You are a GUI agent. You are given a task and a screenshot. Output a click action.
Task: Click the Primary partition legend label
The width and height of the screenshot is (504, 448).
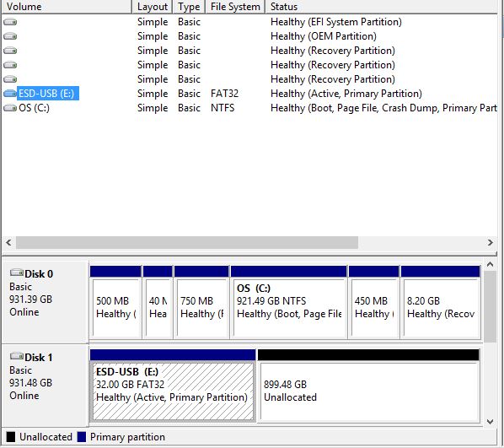pos(127,437)
